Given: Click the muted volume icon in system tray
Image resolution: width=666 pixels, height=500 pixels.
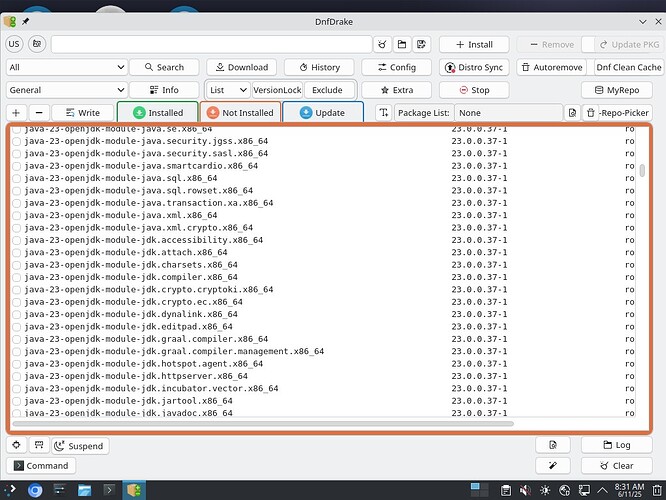Looking at the screenshot, I should tap(525, 491).
